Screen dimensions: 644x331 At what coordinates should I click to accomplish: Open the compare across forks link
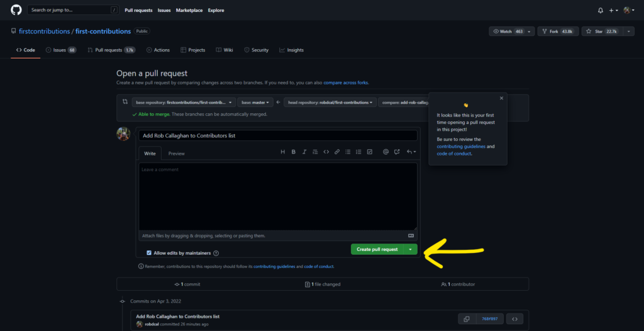click(346, 82)
